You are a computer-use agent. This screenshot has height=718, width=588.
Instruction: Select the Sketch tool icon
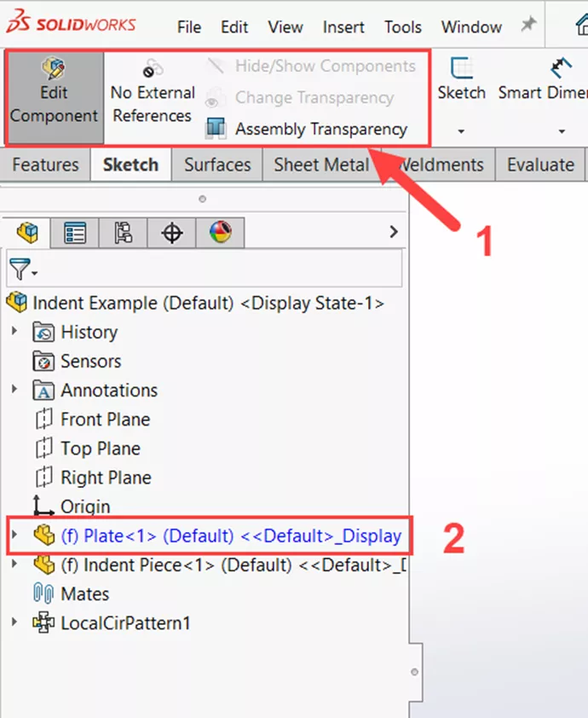pyautogui.click(x=461, y=67)
